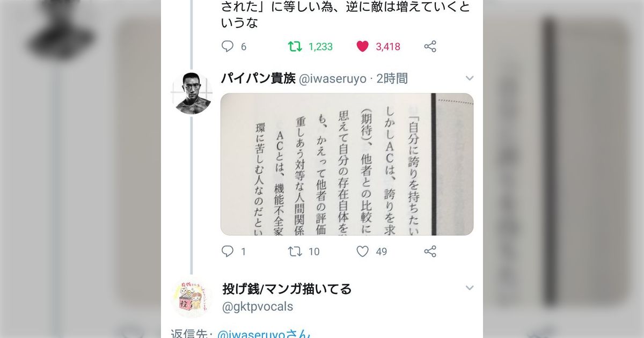Retweet the tweet with 1,233 retweets
Screen dimensions: 644x338
(295, 47)
